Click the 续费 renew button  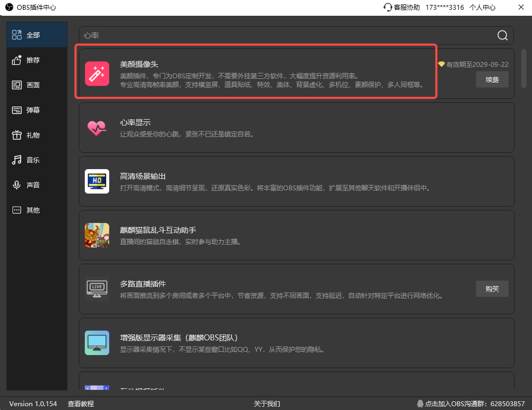tap(492, 79)
